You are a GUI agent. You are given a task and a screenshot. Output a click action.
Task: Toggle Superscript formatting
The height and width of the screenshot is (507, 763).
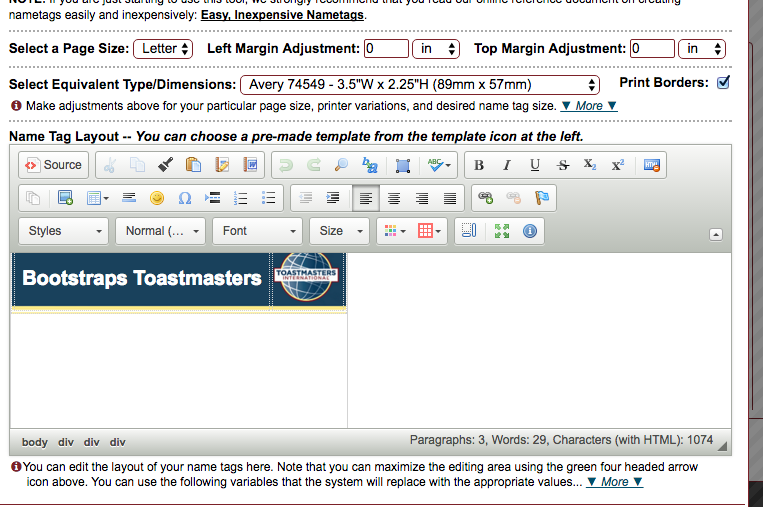(x=618, y=165)
